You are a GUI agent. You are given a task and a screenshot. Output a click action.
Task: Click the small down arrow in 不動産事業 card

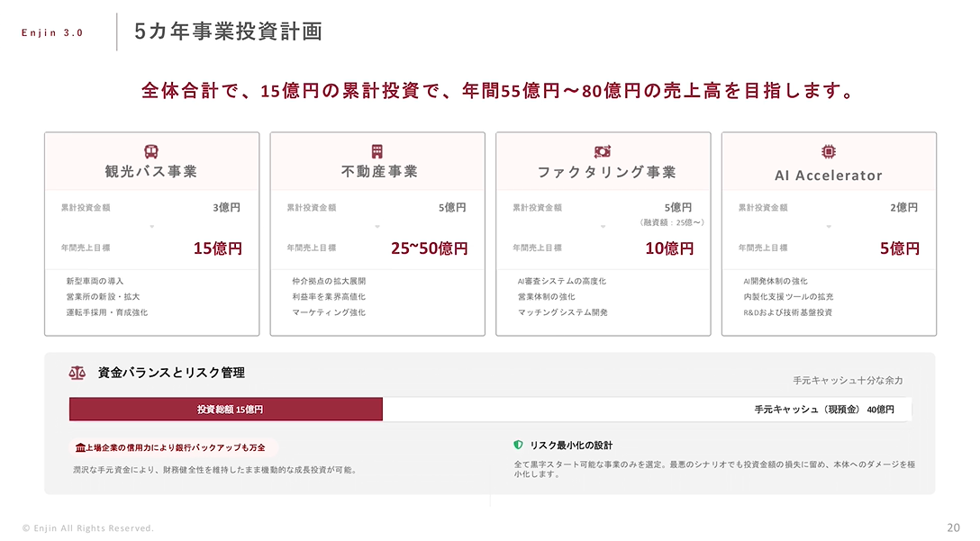click(x=377, y=227)
